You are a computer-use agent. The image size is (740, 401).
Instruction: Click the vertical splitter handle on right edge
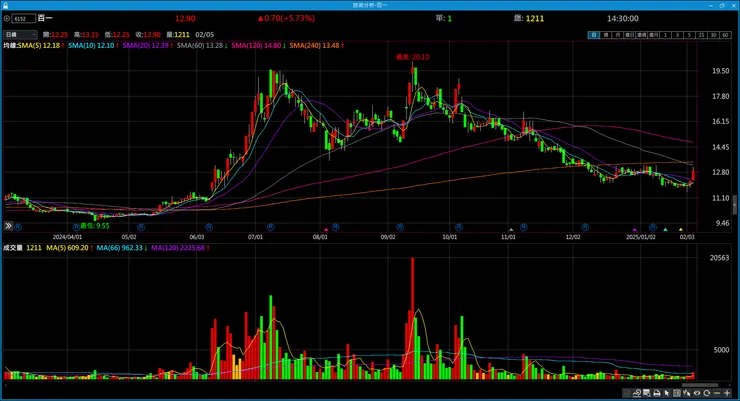[734, 206]
